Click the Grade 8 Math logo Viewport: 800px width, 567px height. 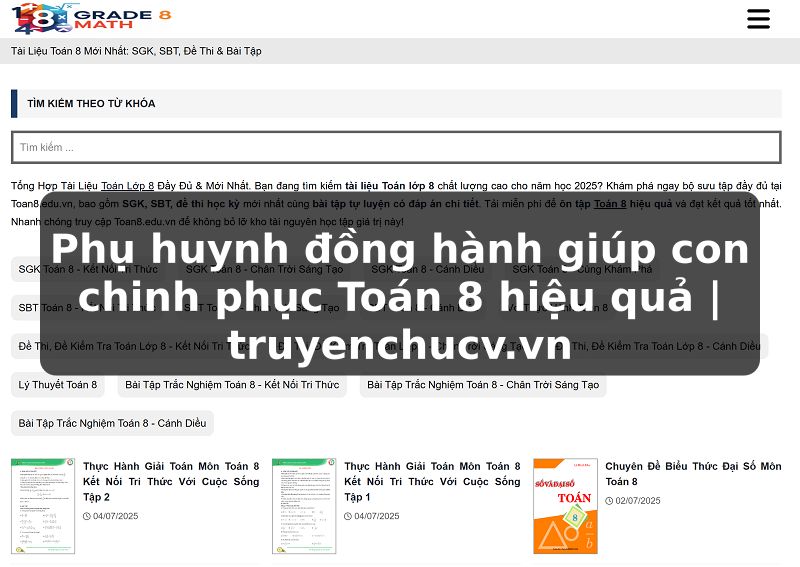coord(91,18)
